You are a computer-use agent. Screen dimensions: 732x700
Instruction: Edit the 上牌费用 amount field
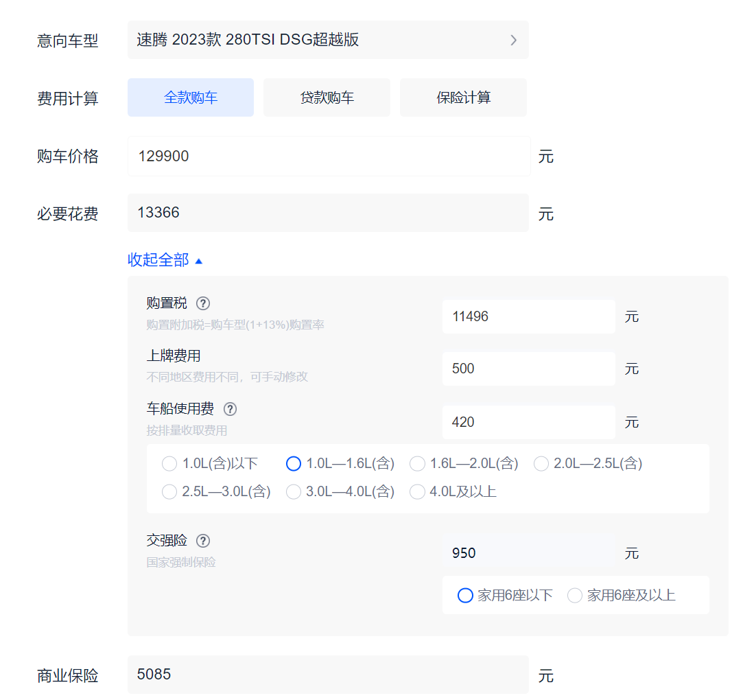(x=528, y=369)
